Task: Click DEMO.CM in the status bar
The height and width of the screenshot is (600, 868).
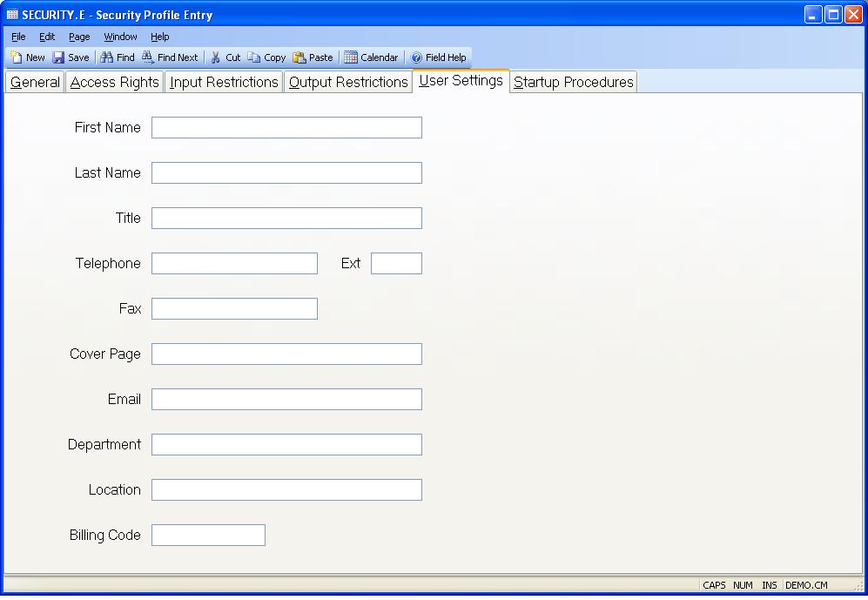Action: 806,585
